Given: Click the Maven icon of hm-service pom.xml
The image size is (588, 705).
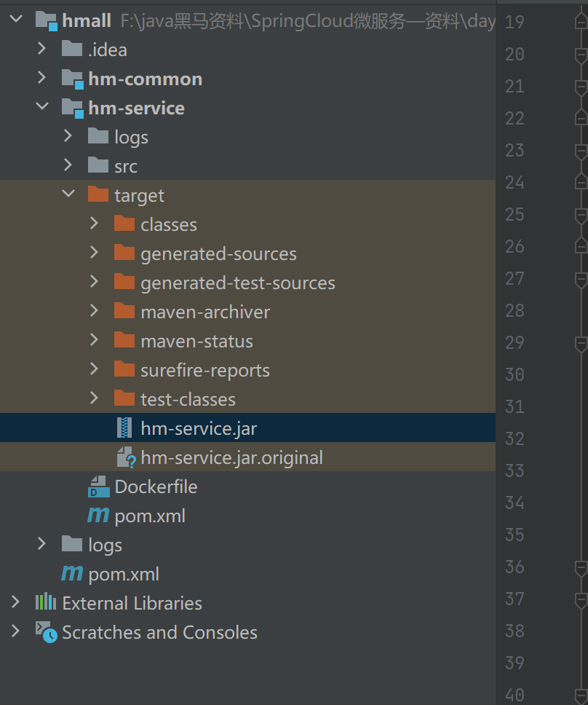Looking at the screenshot, I should point(98,514).
